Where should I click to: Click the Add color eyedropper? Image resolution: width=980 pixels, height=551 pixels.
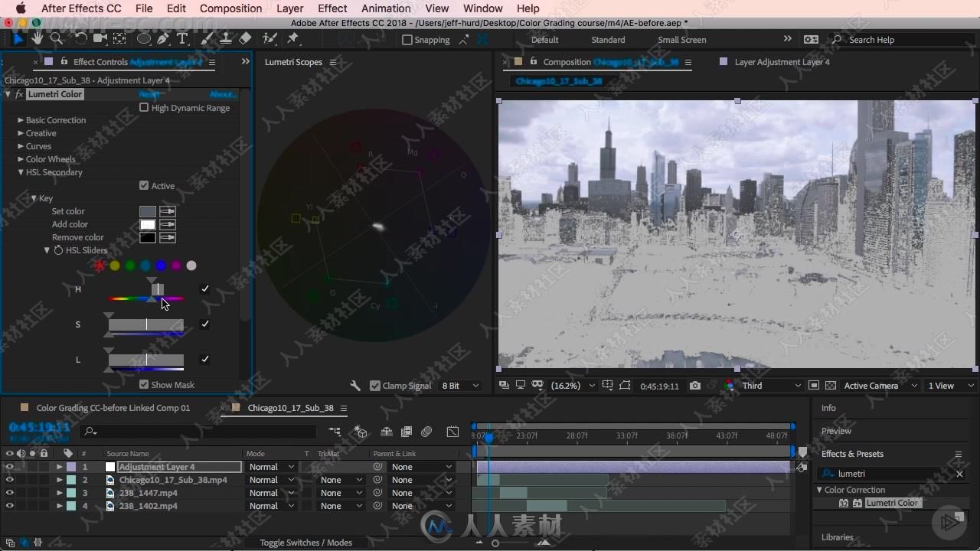[167, 224]
